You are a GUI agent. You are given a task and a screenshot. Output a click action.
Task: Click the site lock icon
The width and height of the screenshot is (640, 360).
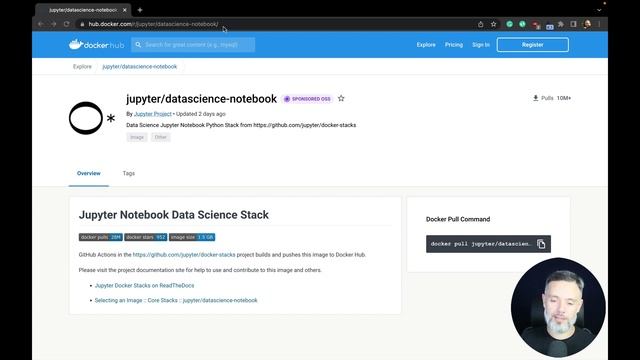coord(82,24)
